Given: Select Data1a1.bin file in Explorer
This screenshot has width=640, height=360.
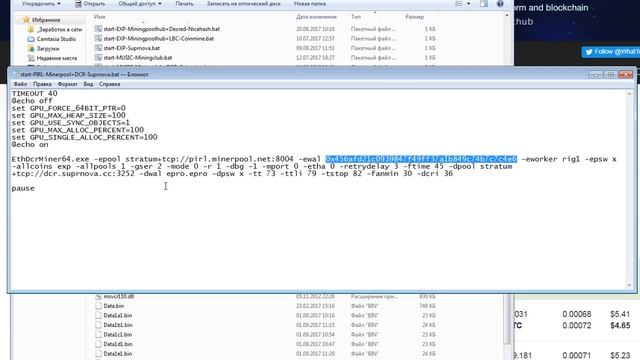Looking at the screenshot, I should pyautogui.click(x=118, y=316).
